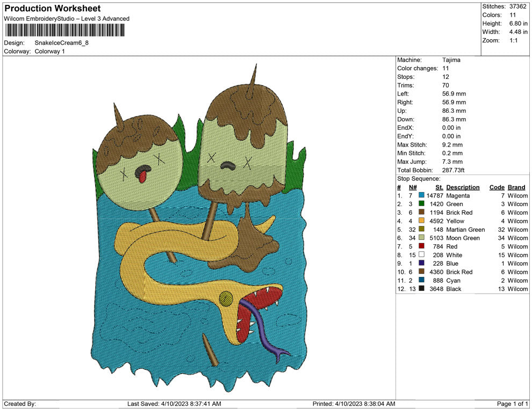This screenshot has width=532, height=409.
Task: Click the 'St.' column header
Action: [x=440, y=187]
